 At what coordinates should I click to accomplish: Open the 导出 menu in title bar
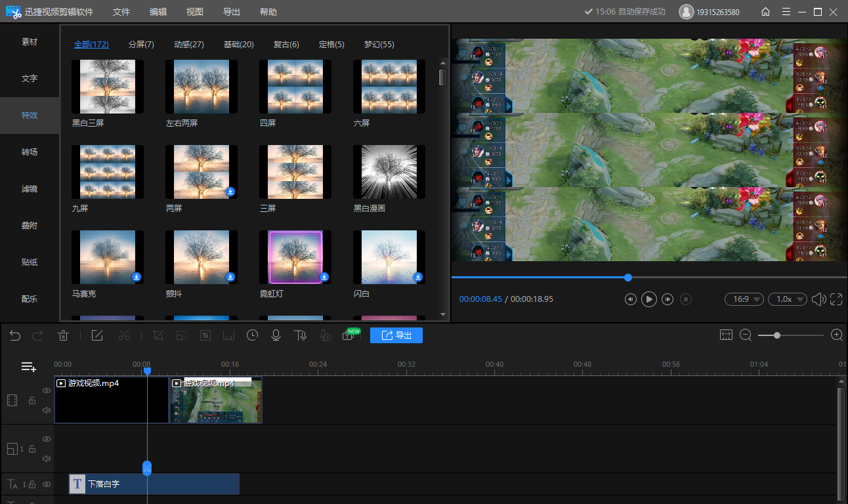click(x=232, y=12)
